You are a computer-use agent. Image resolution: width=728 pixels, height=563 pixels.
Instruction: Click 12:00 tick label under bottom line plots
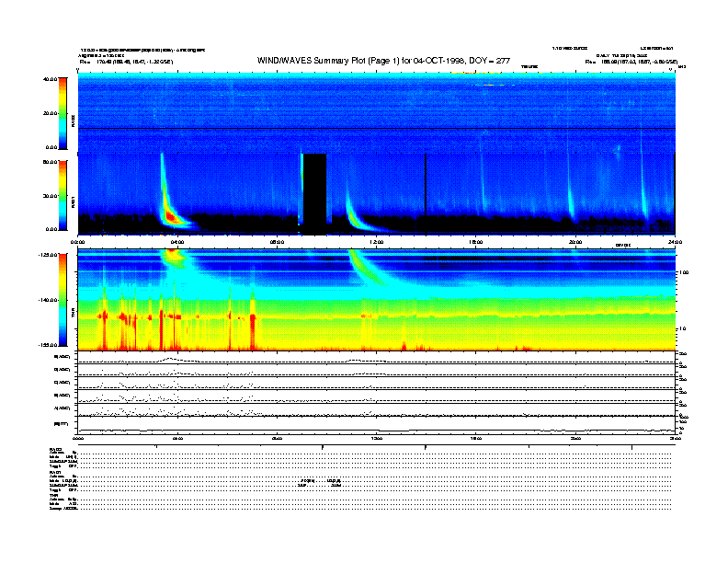376,438
